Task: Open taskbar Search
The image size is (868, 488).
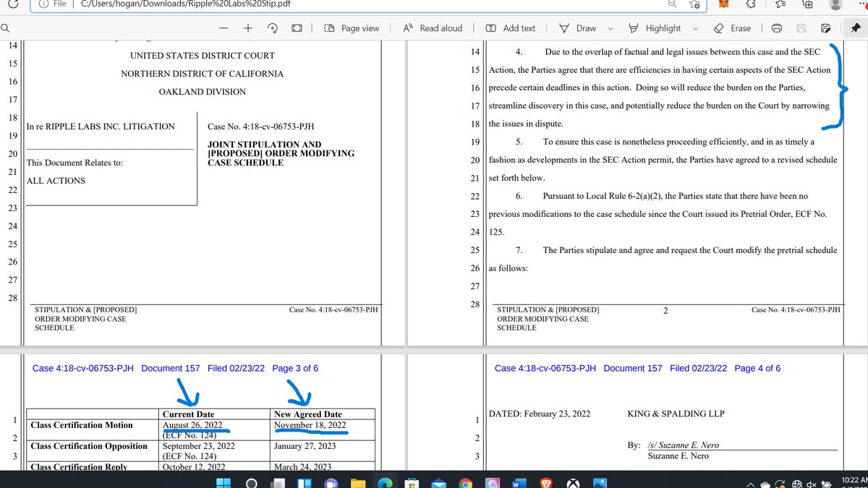Action: tap(252, 483)
